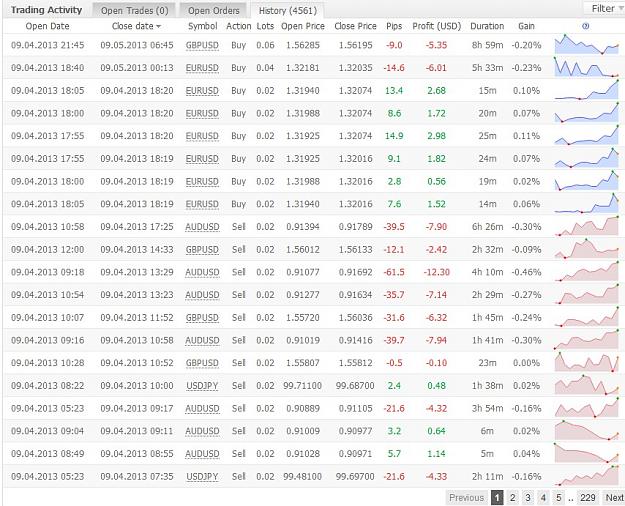625x506 pixels.
Task: View mini chart for USDJPY -4.33 trade
Action: (x=586, y=476)
